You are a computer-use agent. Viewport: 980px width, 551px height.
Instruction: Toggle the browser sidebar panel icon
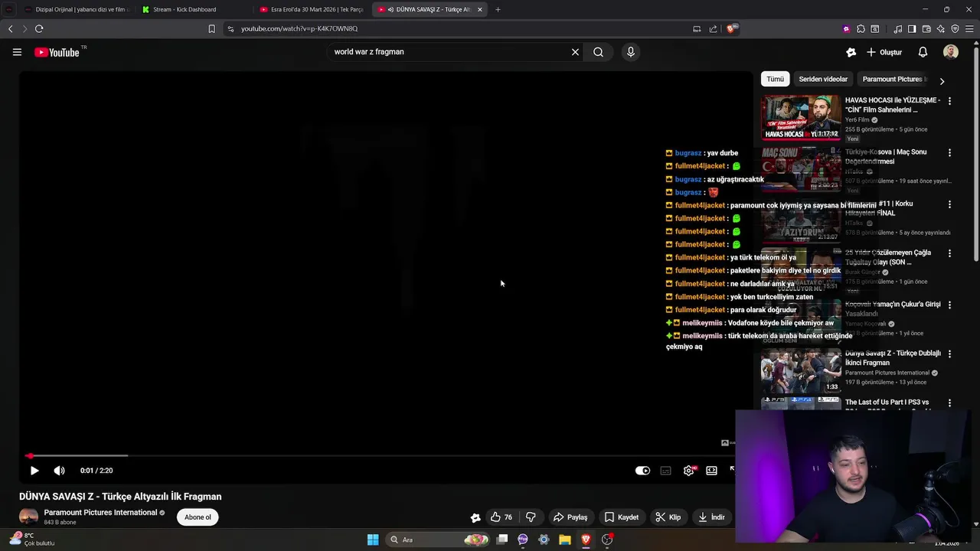point(912,29)
